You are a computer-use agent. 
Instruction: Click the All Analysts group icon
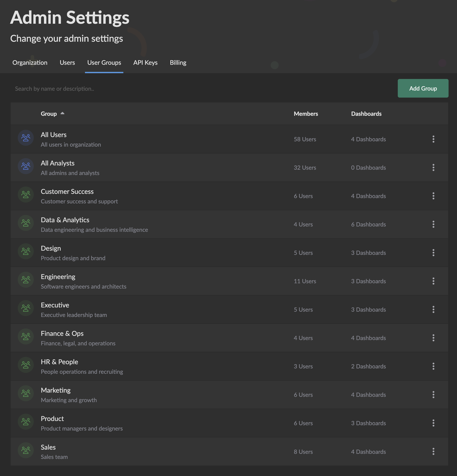tap(26, 166)
